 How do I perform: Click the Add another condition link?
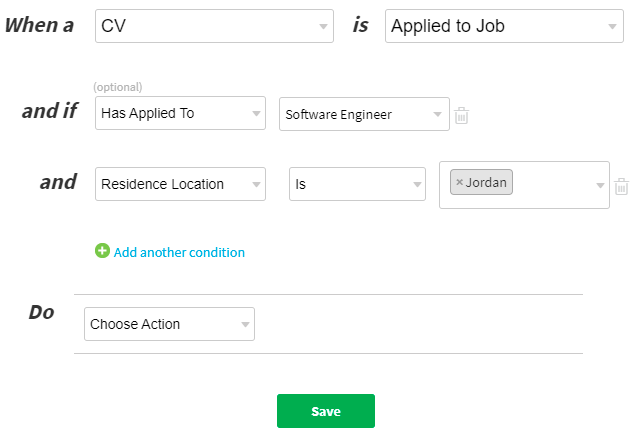click(179, 252)
